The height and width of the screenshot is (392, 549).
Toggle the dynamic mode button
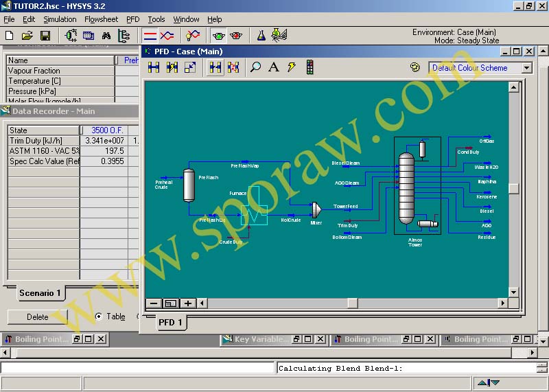(167, 35)
